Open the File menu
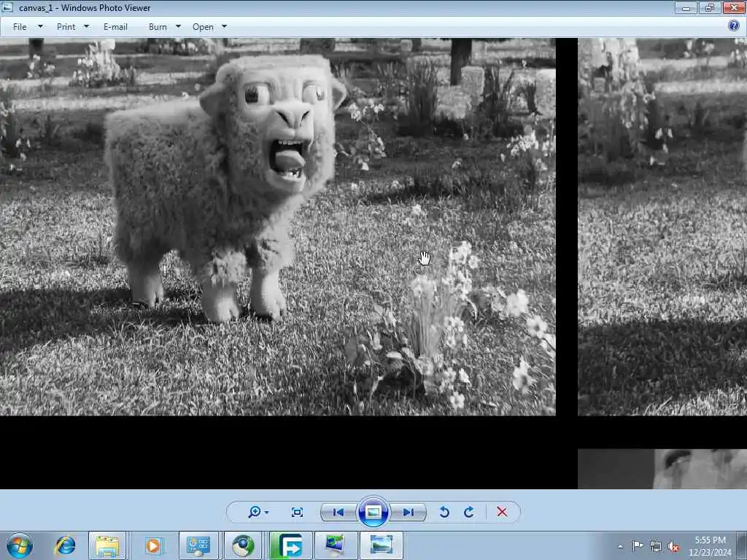 point(20,27)
